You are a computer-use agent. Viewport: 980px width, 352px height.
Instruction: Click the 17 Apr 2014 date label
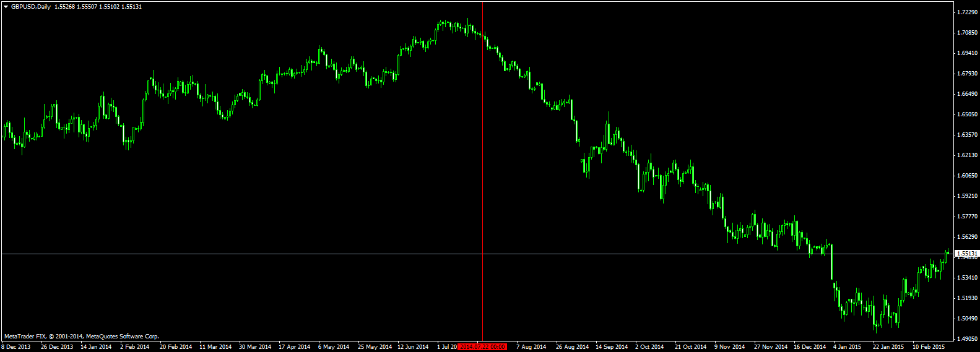[295, 347]
